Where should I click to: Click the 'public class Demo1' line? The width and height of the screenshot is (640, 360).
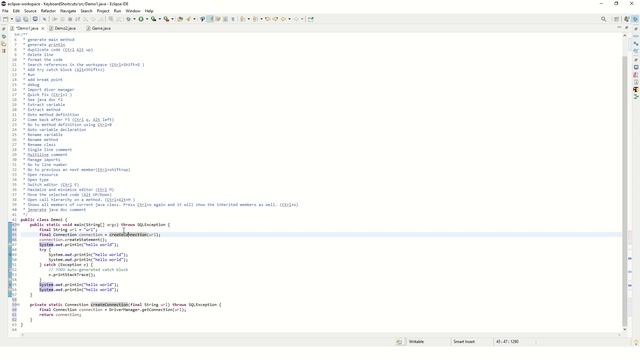(44, 220)
